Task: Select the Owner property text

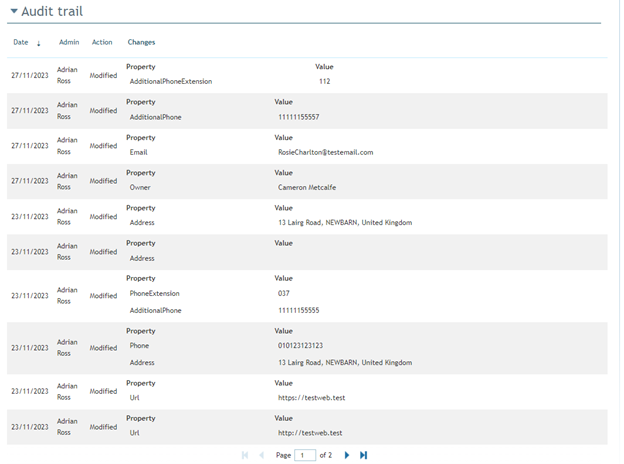Action: pos(140,187)
